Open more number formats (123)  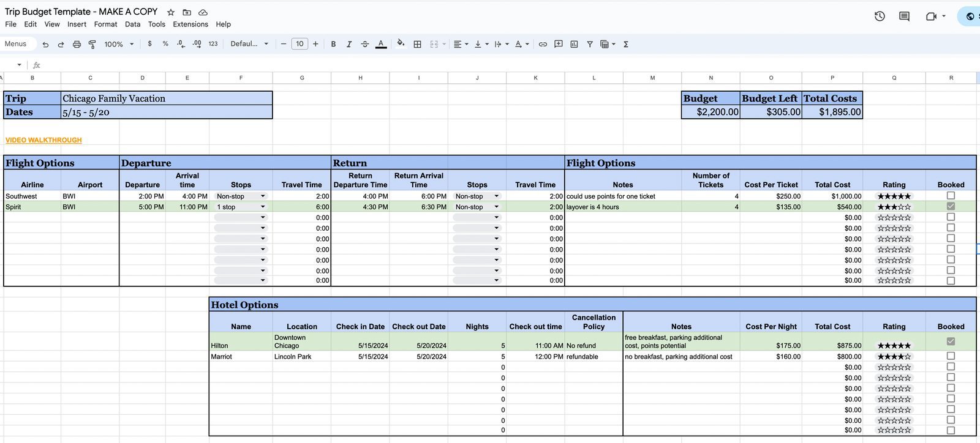click(x=213, y=44)
